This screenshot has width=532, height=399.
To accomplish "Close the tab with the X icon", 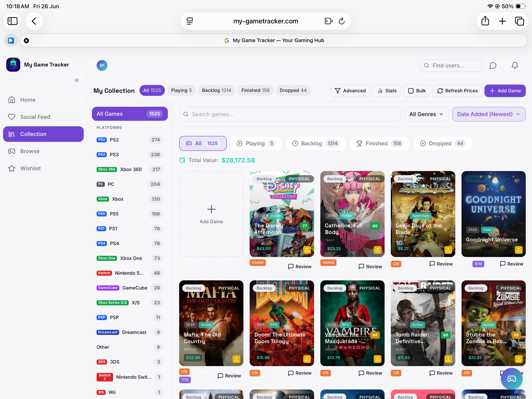I will 26,41.
